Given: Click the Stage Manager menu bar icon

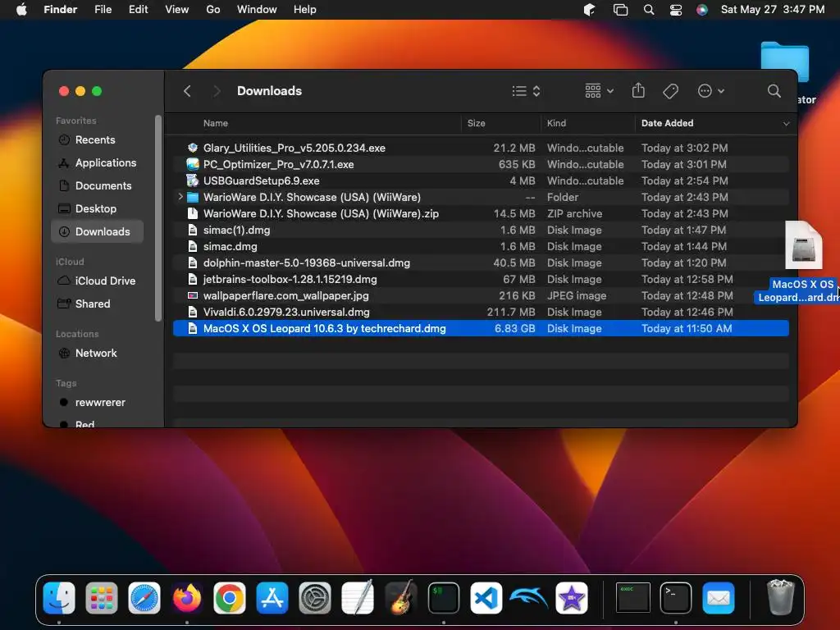Looking at the screenshot, I should (x=620, y=10).
